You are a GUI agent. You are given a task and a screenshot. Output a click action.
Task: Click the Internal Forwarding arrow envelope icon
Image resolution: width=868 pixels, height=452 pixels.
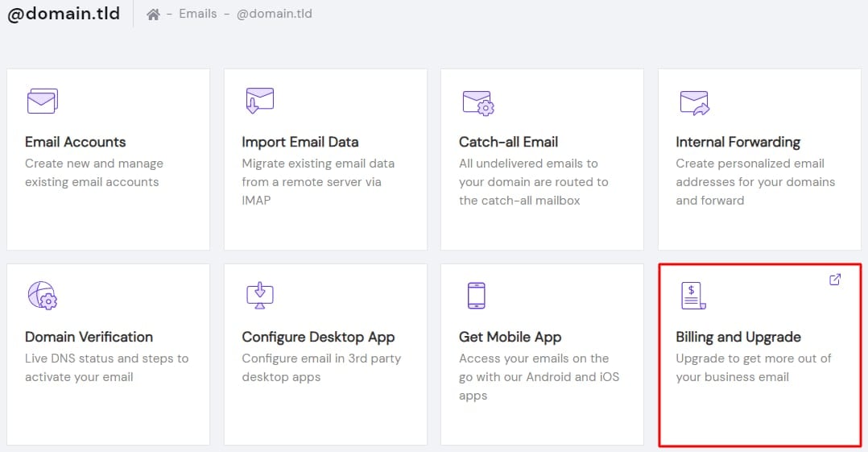(694, 102)
